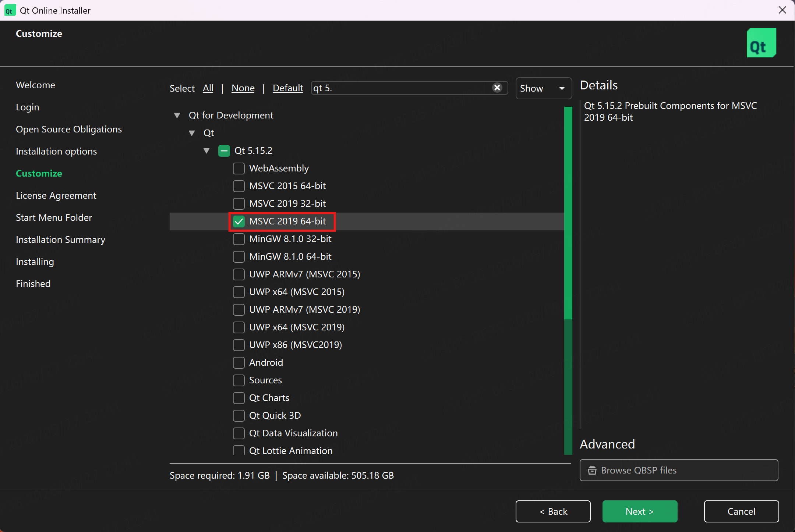This screenshot has height=532, width=795.
Task: Click the component list vertical scrollbar
Action: point(568,280)
